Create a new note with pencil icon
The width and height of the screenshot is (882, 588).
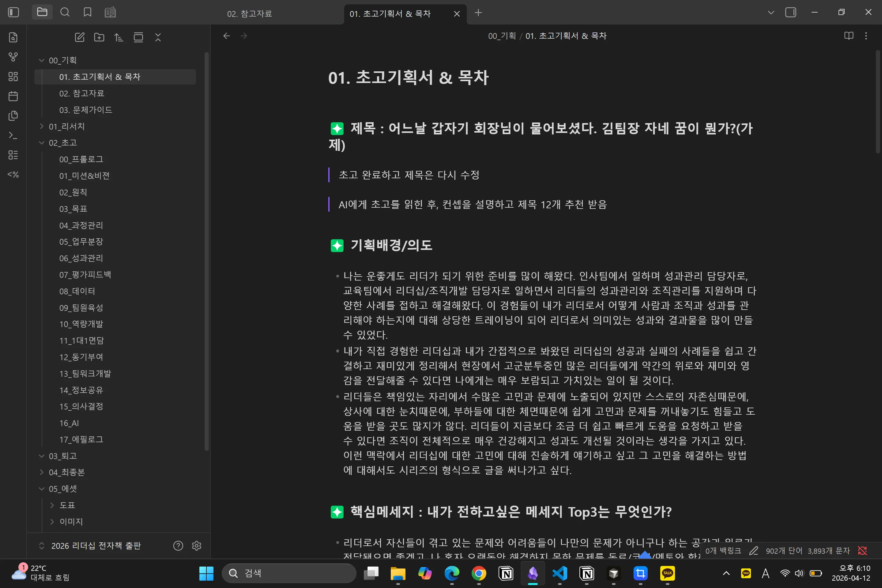pos(80,37)
